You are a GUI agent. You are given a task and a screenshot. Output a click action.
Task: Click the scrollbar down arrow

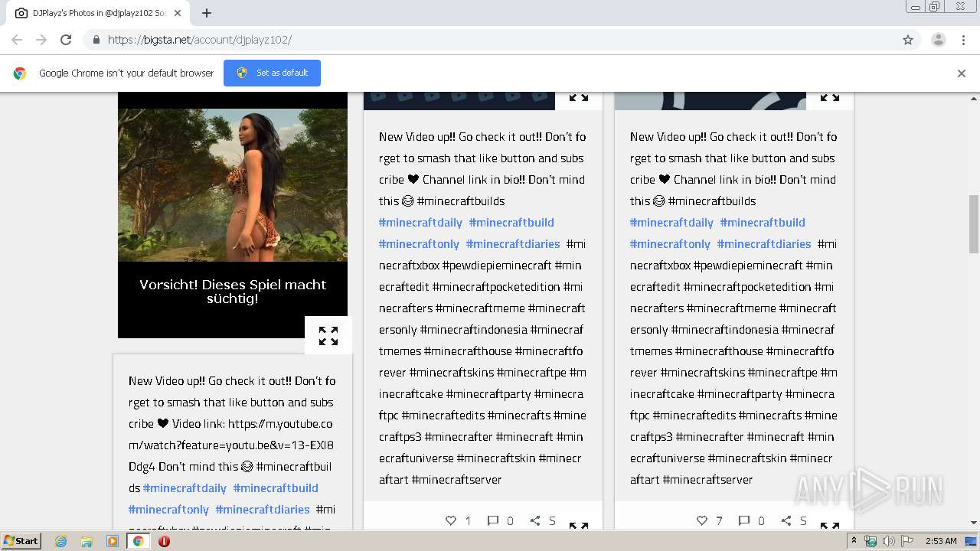click(x=974, y=523)
